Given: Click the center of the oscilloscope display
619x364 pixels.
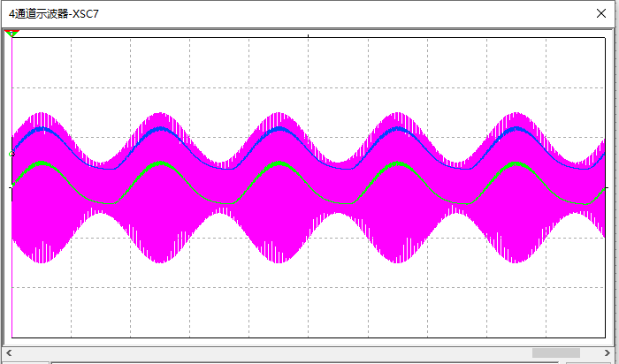Looking at the screenshot, I should [308, 187].
